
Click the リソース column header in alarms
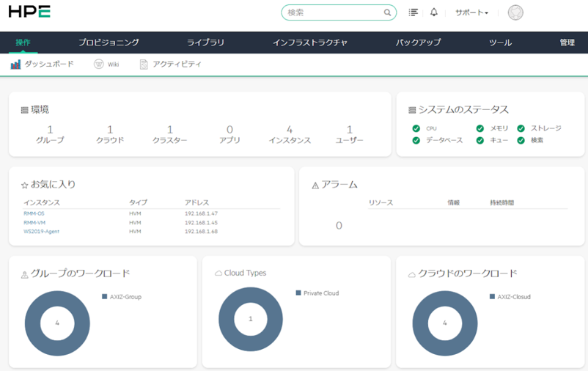pos(381,202)
